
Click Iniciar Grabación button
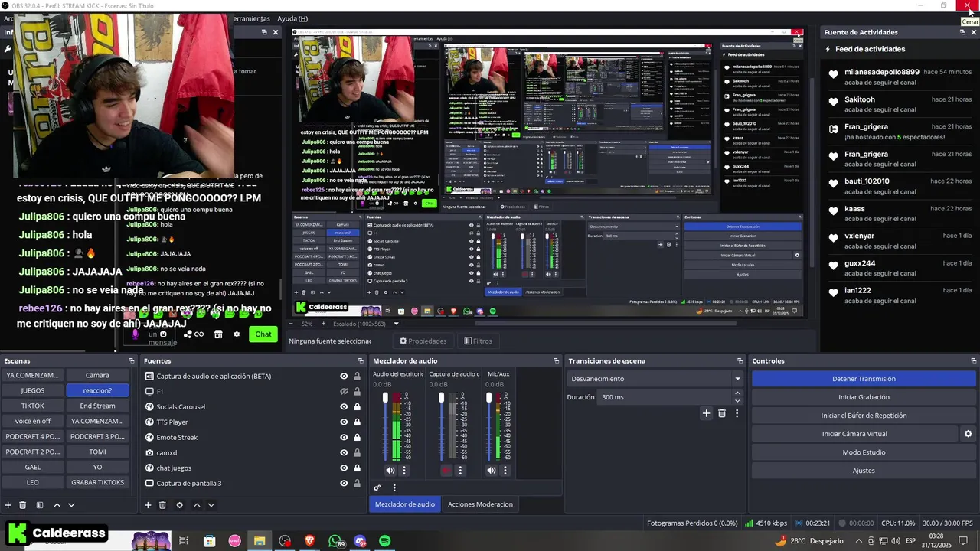point(864,397)
